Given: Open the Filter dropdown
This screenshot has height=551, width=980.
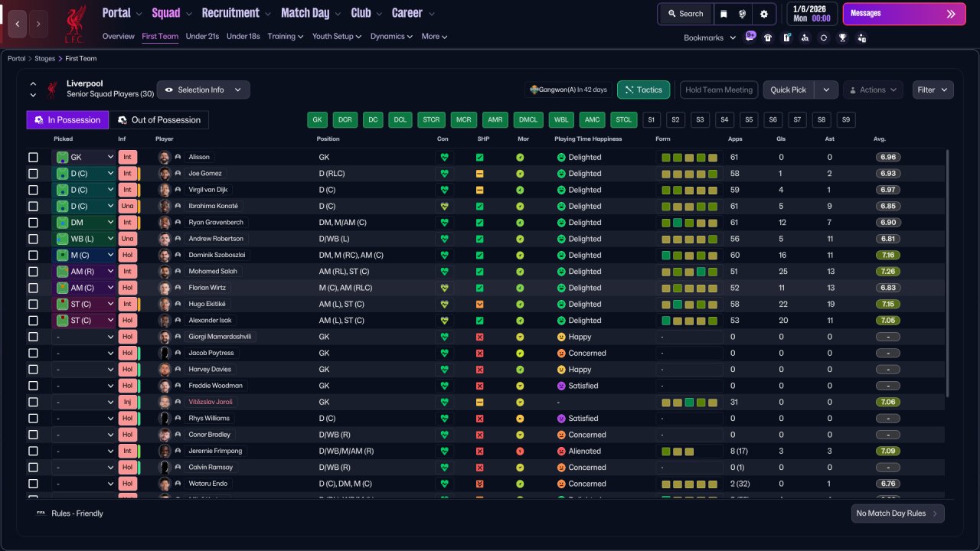Looking at the screenshot, I should pos(933,90).
